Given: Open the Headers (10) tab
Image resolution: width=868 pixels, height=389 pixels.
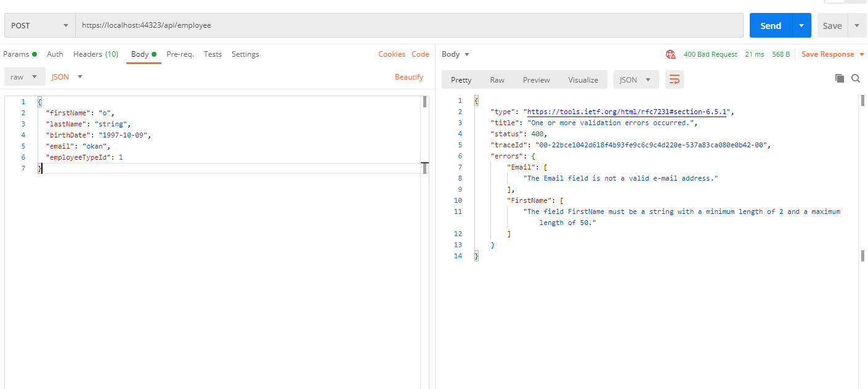Looking at the screenshot, I should coord(95,54).
